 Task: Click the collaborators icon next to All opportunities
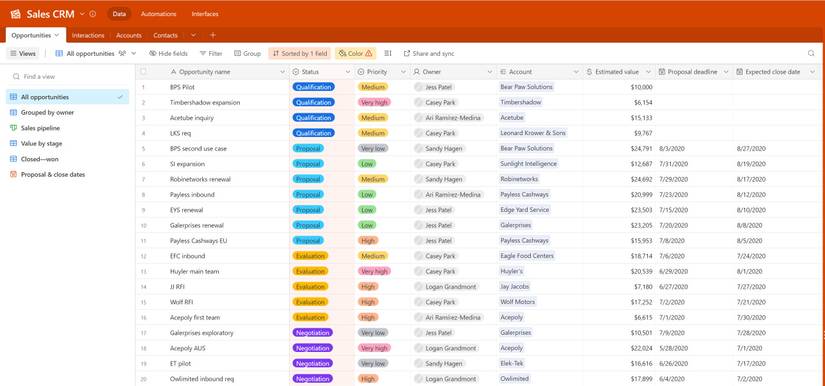[122, 53]
